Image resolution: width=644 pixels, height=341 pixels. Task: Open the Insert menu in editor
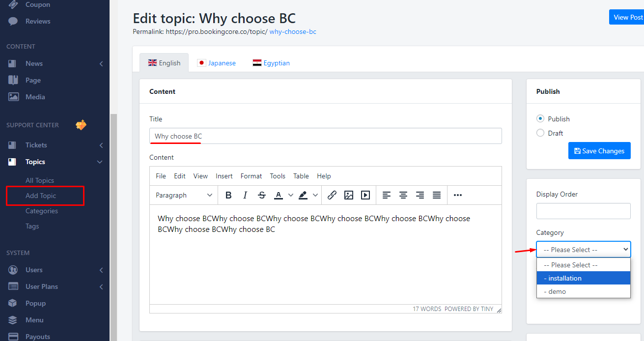click(224, 176)
